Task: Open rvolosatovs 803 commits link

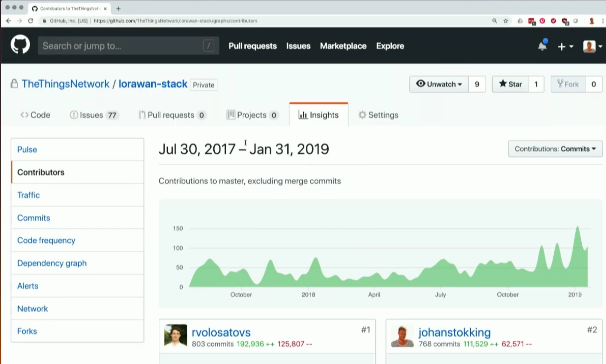Action: (213, 344)
